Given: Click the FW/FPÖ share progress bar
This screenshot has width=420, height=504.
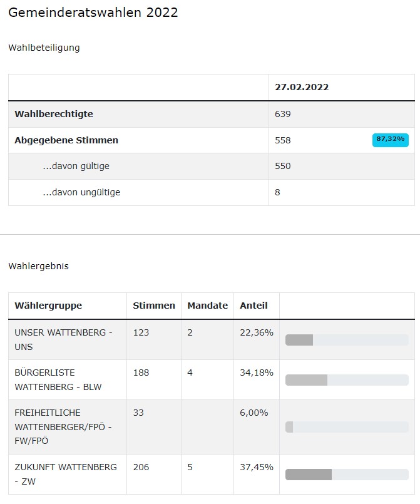Looking at the screenshot, I should 347,427.
